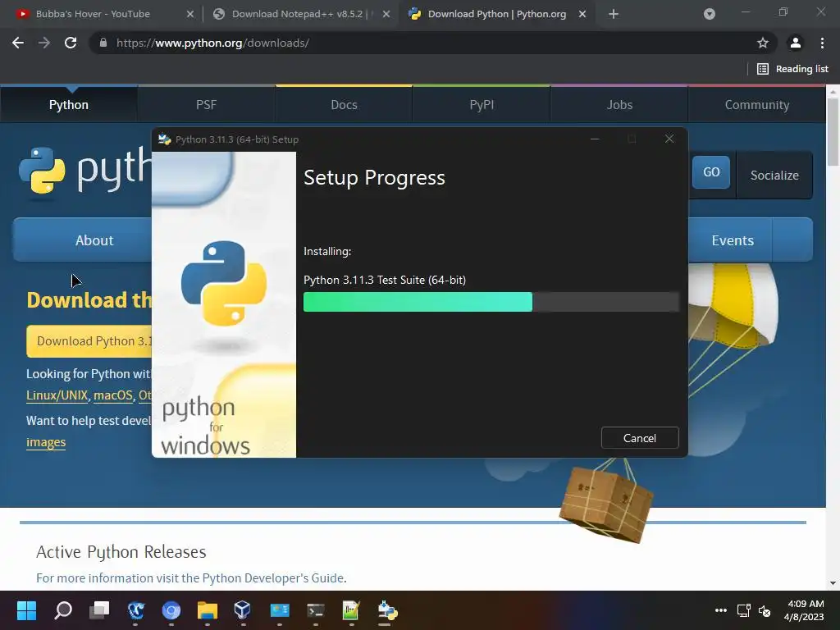This screenshot has height=630, width=840.
Task: Show hidden system tray icons
Action: [x=721, y=610]
